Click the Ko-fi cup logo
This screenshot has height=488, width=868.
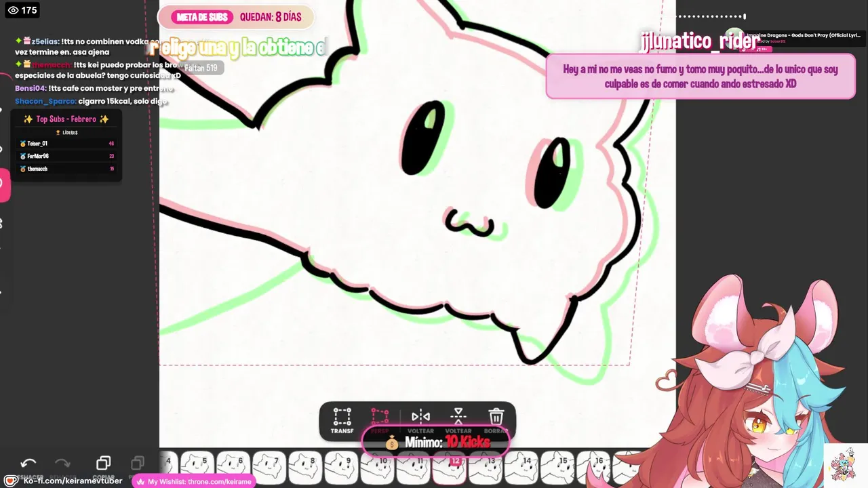tap(12, 481)
